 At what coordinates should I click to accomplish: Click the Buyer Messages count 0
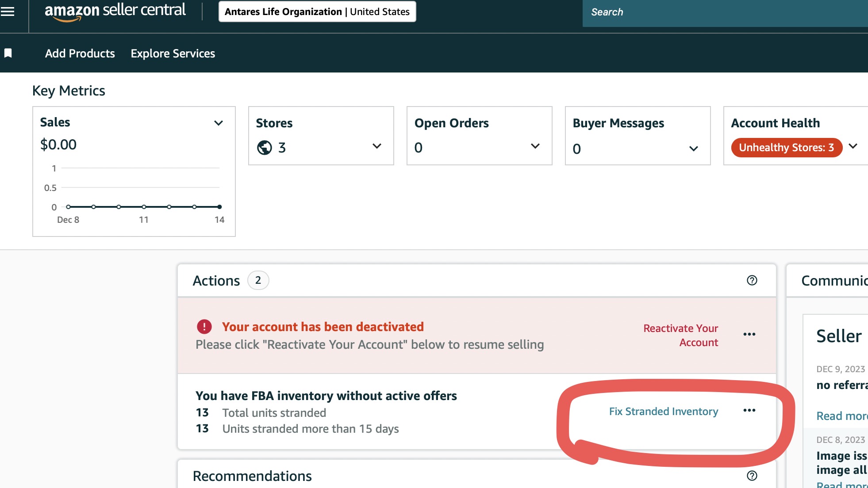[577, 149]
